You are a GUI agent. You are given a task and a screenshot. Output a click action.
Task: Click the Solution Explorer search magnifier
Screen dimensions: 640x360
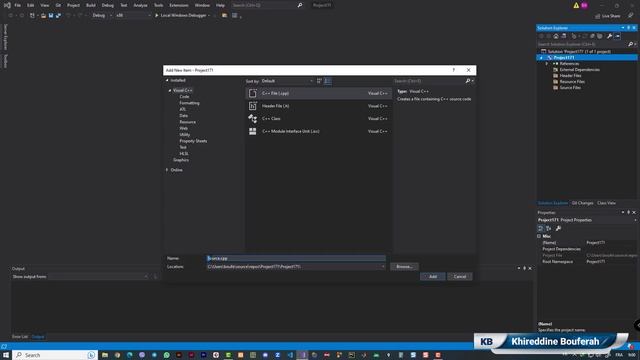[630, 44]
